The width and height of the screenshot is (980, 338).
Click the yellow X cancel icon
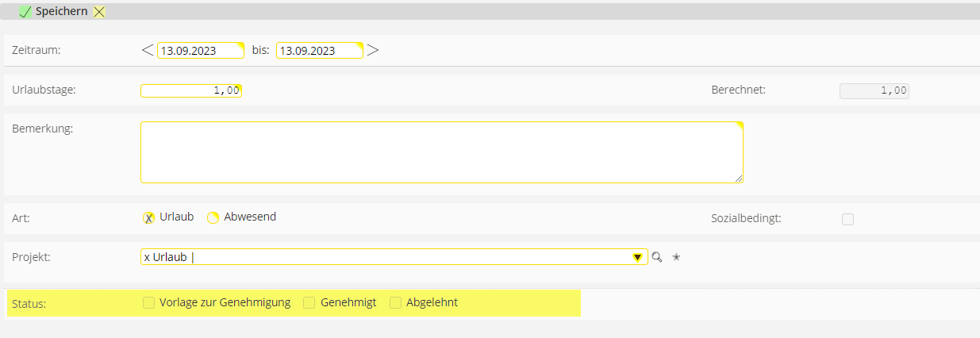[99, 12]
